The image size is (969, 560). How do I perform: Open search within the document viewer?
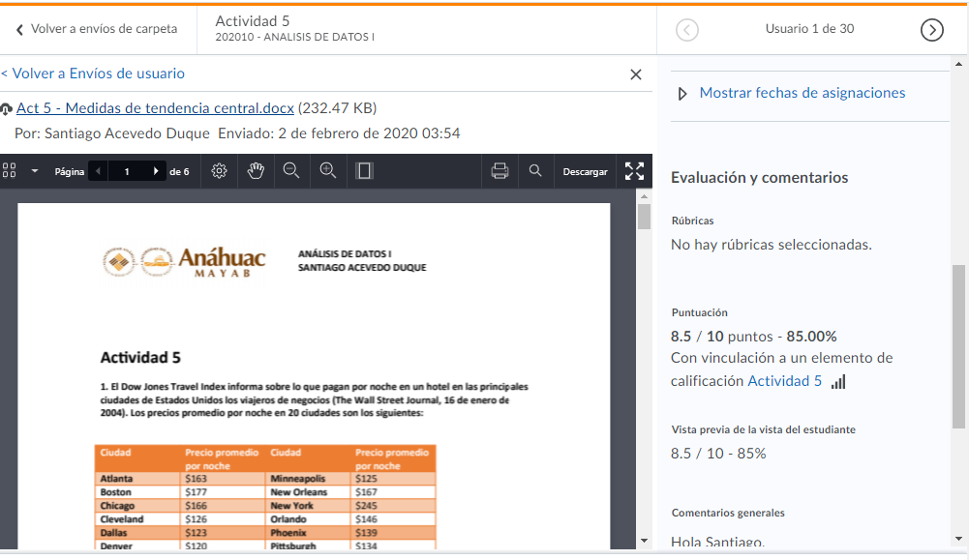(535, 171)
